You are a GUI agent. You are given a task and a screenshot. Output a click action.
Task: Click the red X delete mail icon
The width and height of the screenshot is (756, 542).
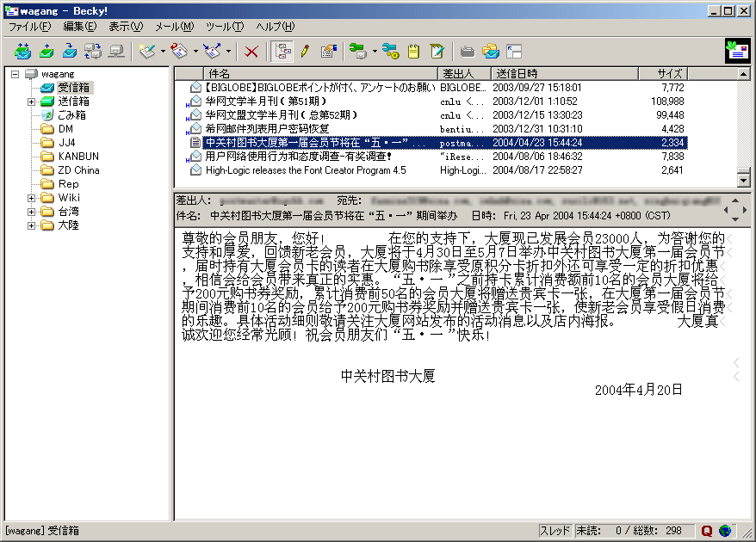point(251,52)
